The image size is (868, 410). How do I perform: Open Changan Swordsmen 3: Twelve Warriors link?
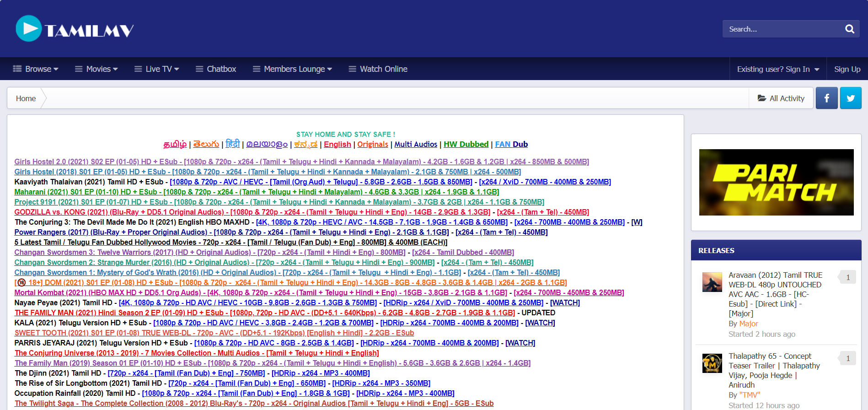(x=209, y=252)
